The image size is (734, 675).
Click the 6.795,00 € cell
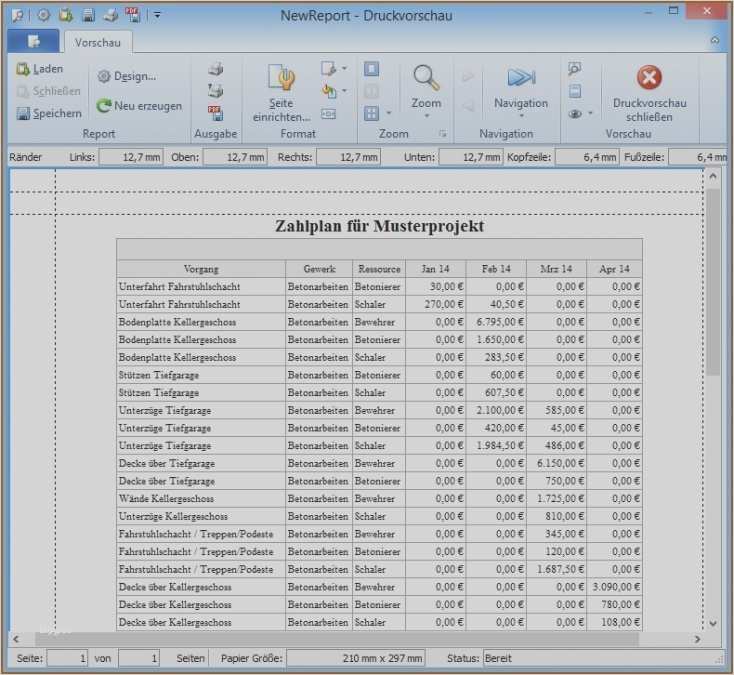(x=496, y=322)
